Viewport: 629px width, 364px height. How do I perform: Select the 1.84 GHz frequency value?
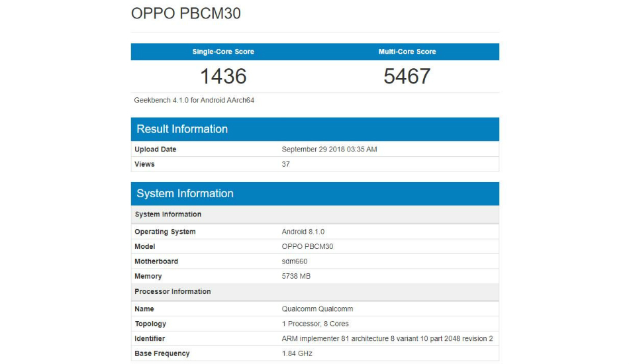tap(297, 353)
